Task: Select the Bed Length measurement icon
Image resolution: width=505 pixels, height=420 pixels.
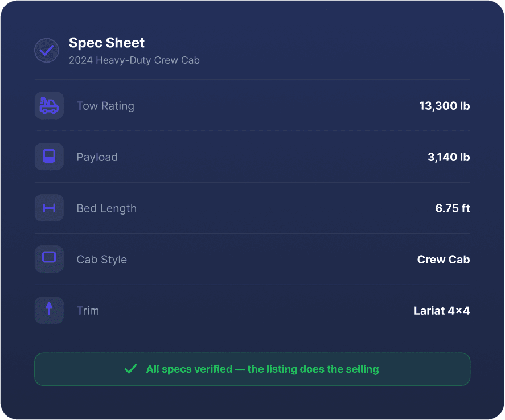Action: click(x=49, y=208)
